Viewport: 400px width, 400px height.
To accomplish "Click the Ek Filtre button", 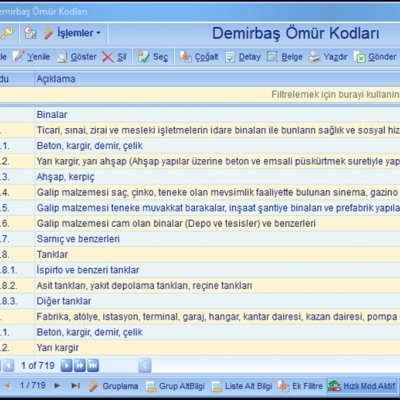I will (x=300, y=386).
